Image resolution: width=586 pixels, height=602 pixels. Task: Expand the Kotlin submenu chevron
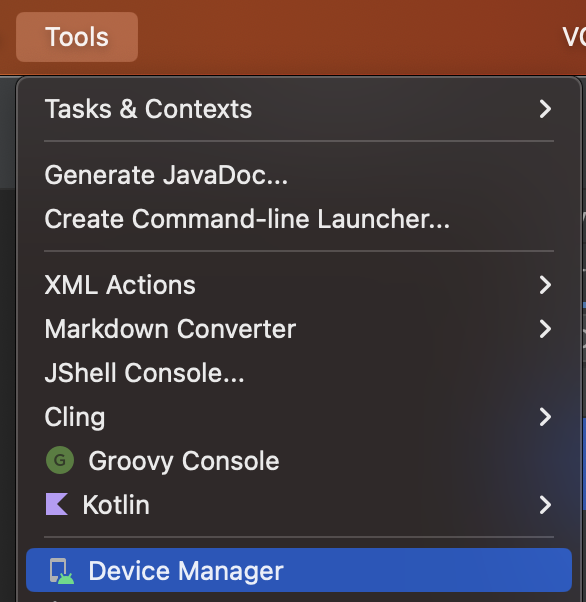545,505
